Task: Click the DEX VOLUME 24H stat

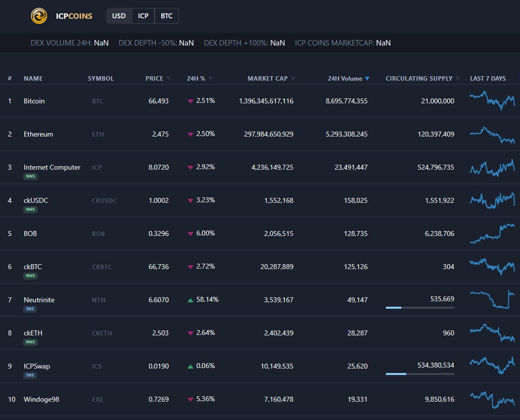Action: tap(70, 43)
